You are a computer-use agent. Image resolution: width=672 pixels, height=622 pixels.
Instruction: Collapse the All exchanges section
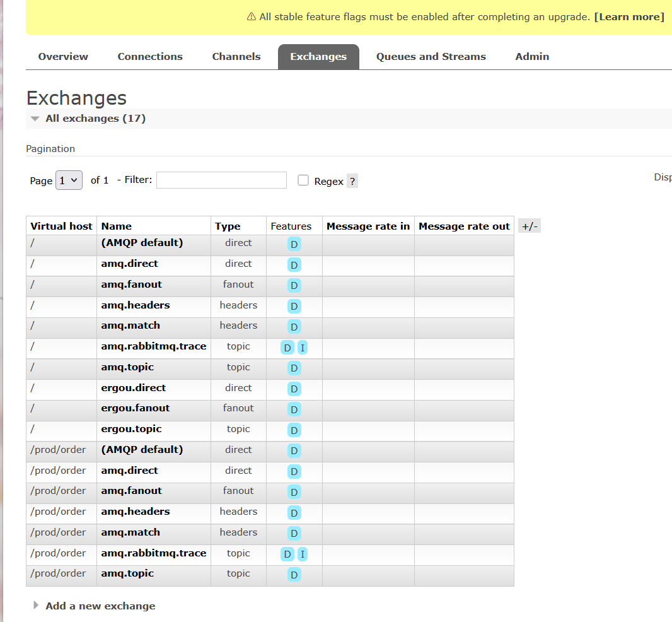(35, 119)
